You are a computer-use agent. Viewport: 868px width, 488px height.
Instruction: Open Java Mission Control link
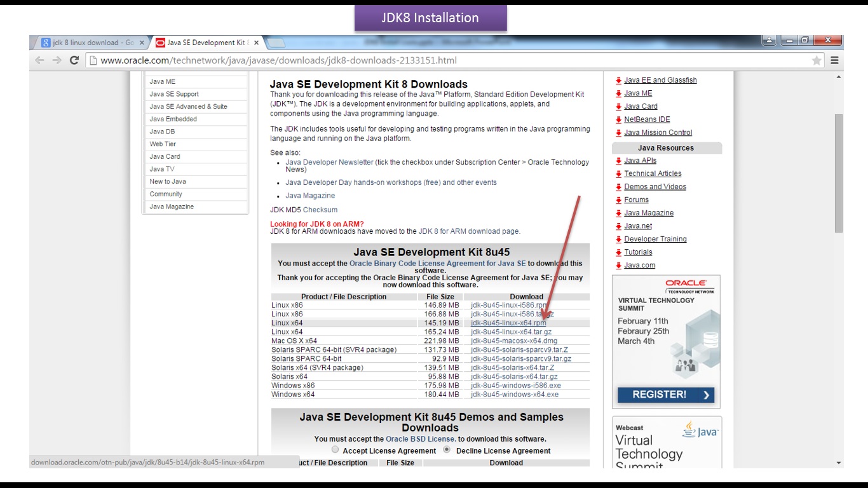[x=658, y=133]
